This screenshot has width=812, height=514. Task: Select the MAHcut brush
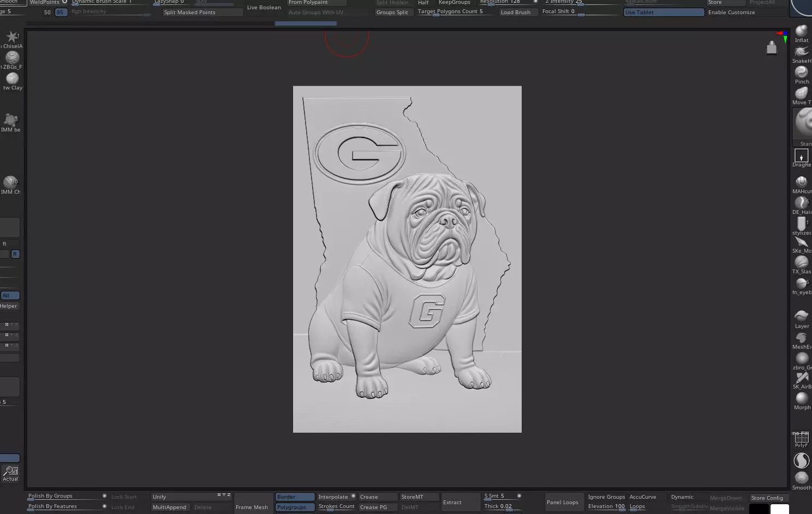click(x=801, y=184)
